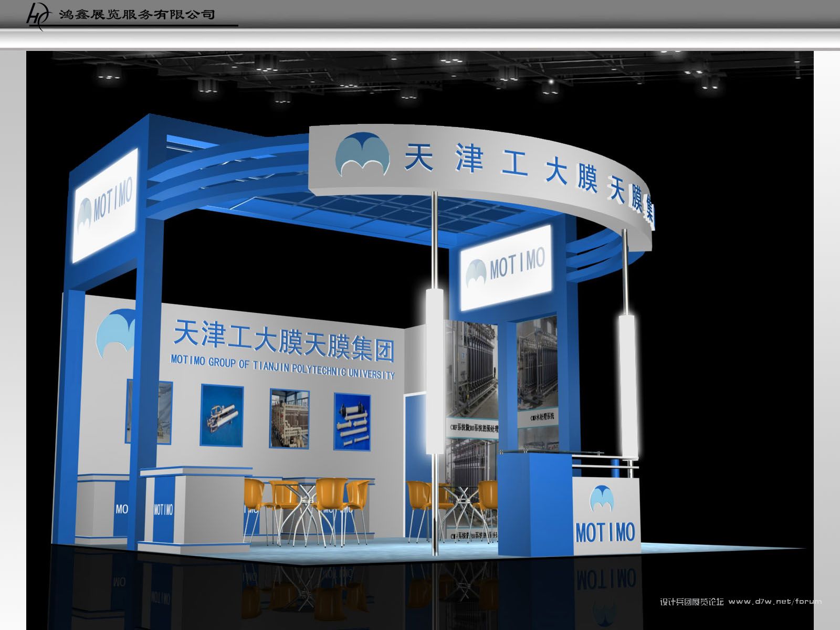Select MOTIMO label on the left blue cabinet
The image size is (840, 630).
point(163,509)
